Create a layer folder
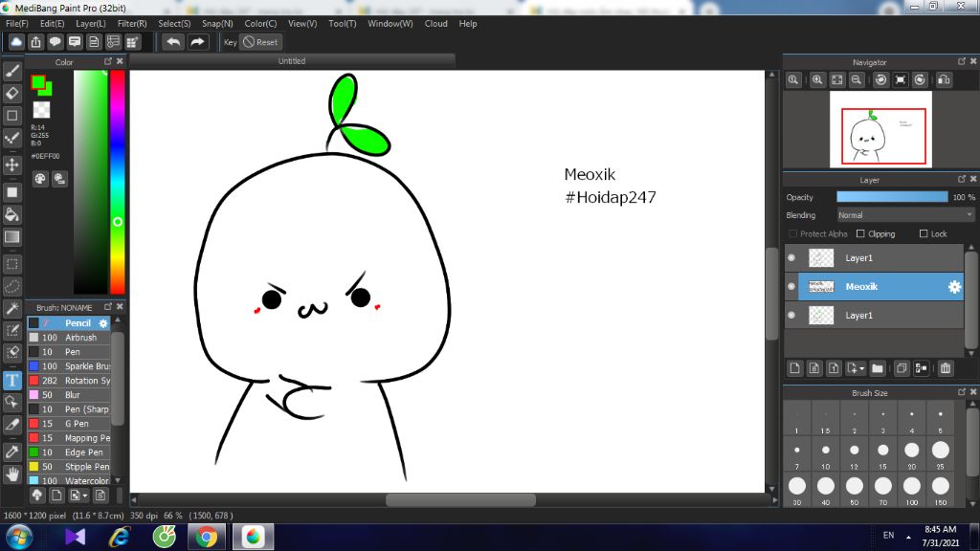The width and height of the screenshot is (980, 551). point(878,368)
